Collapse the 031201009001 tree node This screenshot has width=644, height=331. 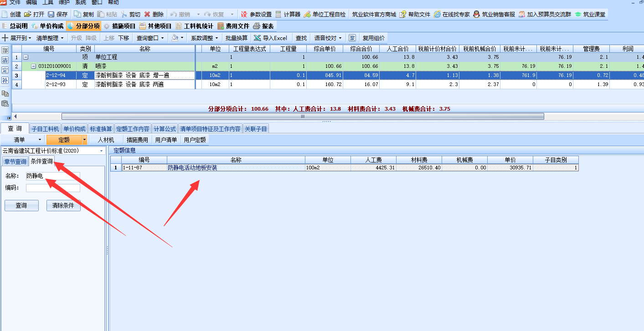coord(34,66)
